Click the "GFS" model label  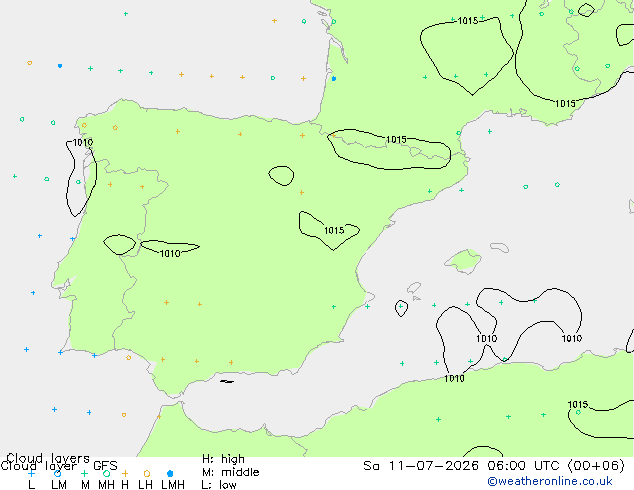pos(106,466)
